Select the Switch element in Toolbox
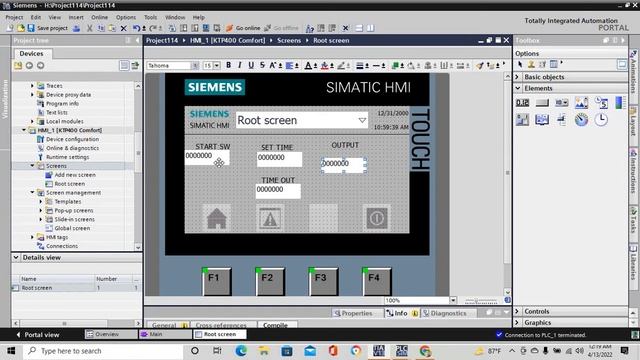640x360 pixels. (x=522, y=120)
